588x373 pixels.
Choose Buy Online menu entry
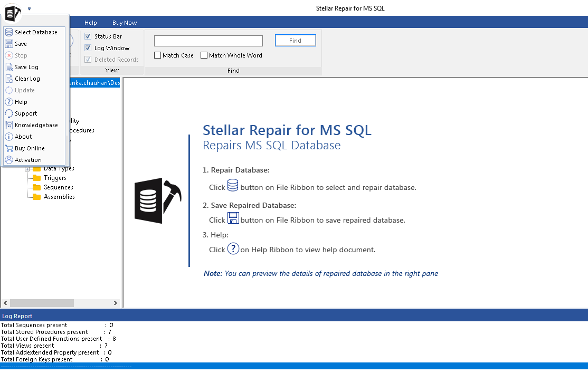coord(34,148)
